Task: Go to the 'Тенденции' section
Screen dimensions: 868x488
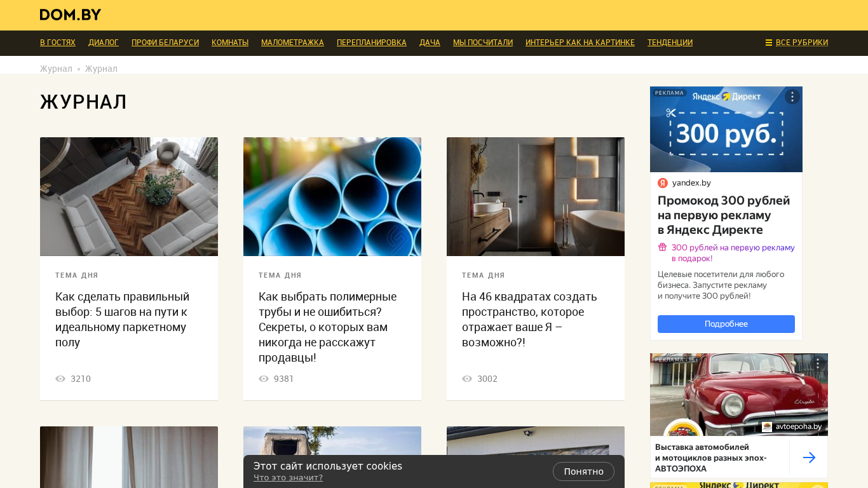Action: pos(670,43)
